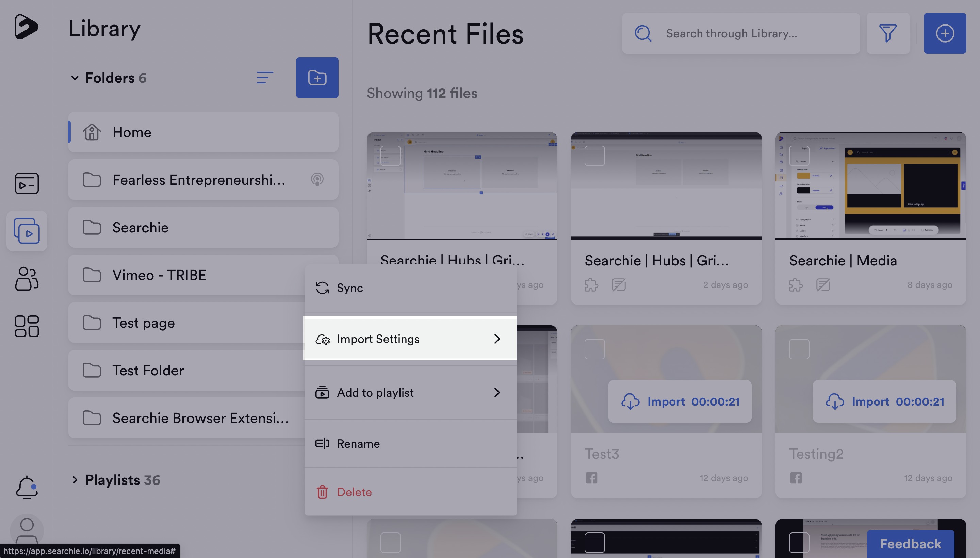Click the search magnifier icon
Image resolution: width=980 pixels, height=558 pixels.
(x=643, y=33)
